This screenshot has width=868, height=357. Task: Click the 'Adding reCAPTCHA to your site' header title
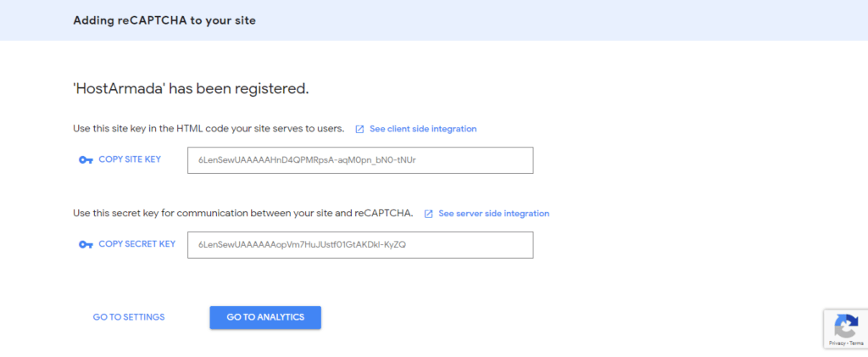click(164, 21)
